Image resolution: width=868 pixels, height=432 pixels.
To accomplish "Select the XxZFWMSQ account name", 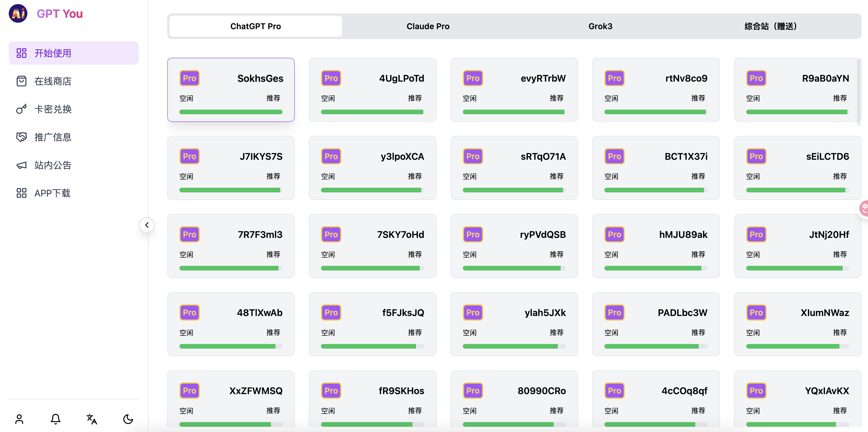I will [x=256, y=391].
